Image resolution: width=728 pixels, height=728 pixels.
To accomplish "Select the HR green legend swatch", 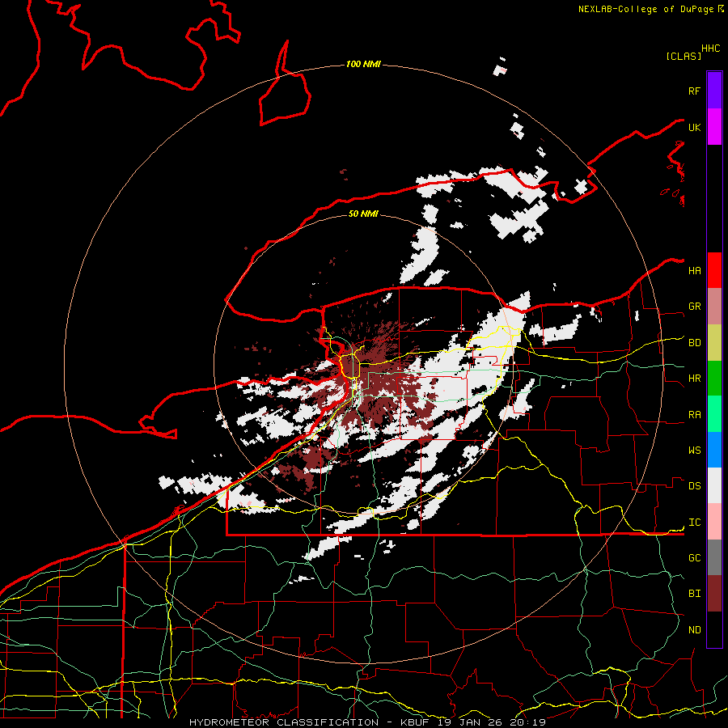I will click(714, 379).
